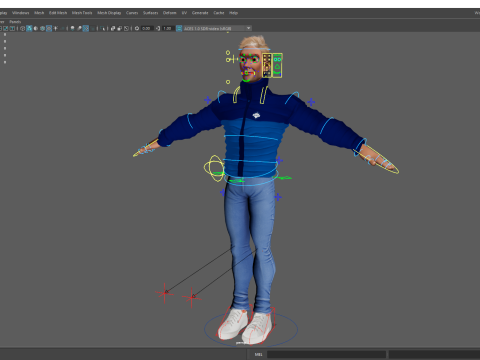This screenshot has width=480, height=360.
Task: Open the Generate menu
Action: [x=200, y=13]
